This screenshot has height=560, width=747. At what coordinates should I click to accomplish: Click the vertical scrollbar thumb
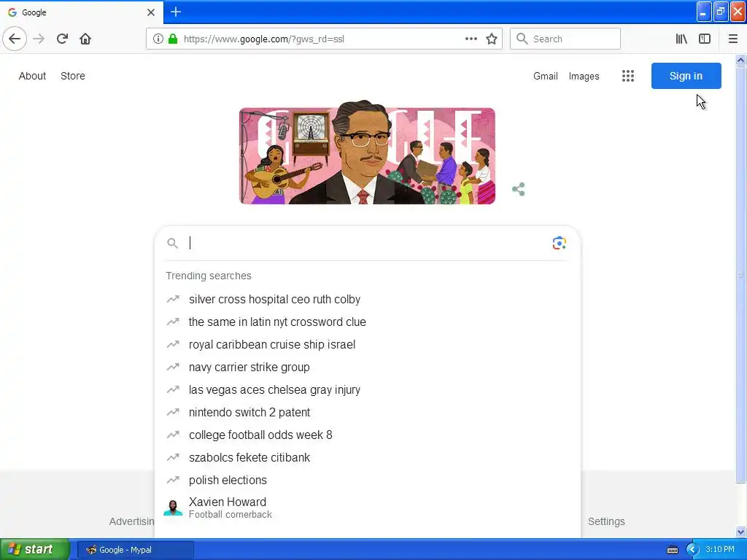coord(741,275)
